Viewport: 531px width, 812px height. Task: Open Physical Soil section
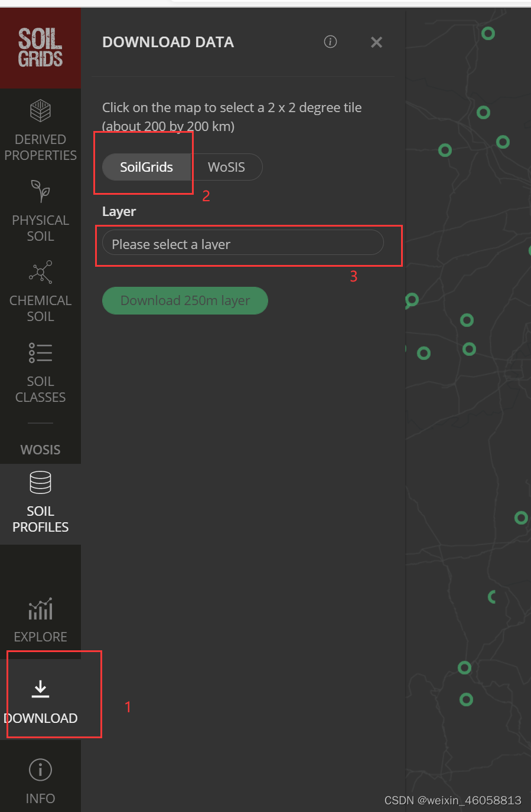[40, 212]
